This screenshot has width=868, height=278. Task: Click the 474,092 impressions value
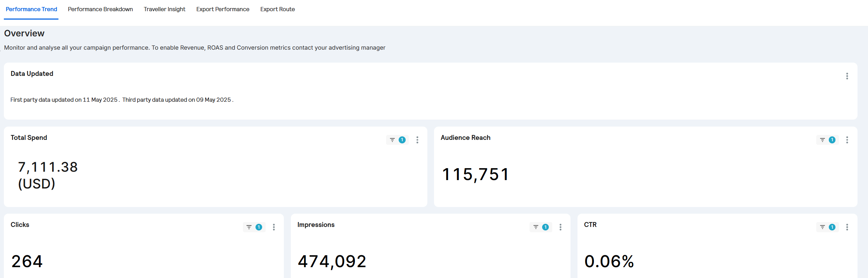[x=332, y=261]
